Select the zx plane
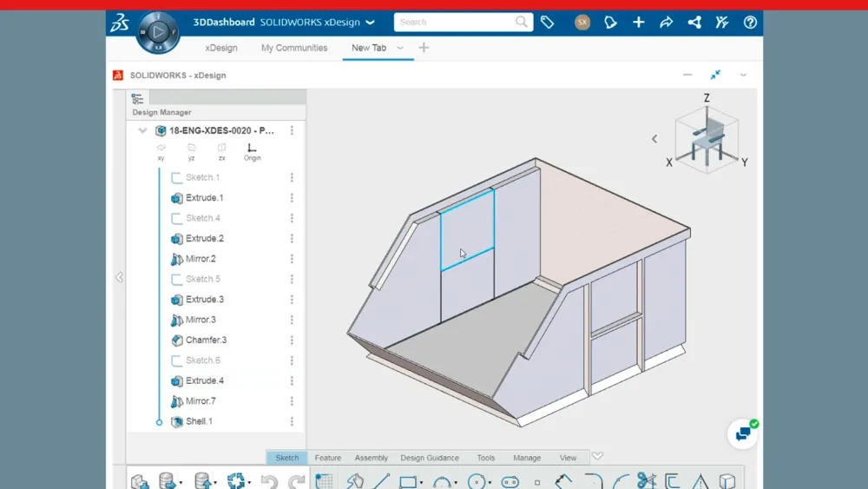Viewport: 868px width, 489px height. tap(221, 151)
